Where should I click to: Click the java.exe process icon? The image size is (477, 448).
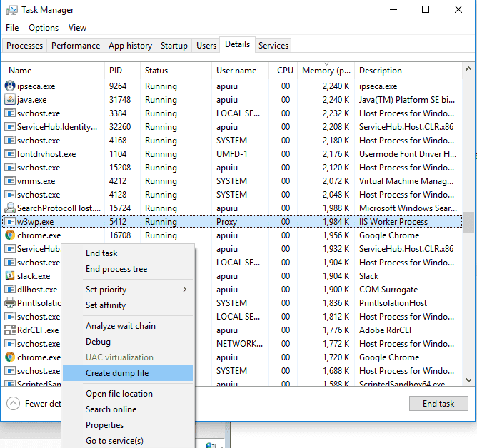point(11,100)
